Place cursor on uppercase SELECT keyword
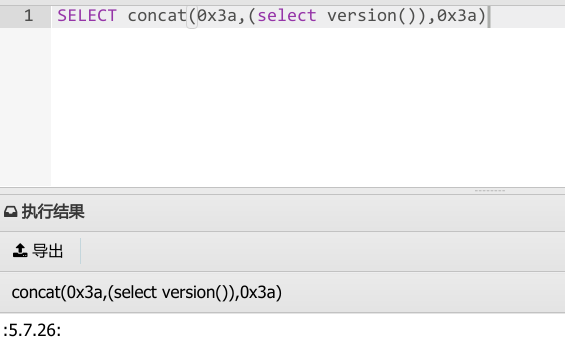This screenshot has width=565, height=364. pos(87,16)
